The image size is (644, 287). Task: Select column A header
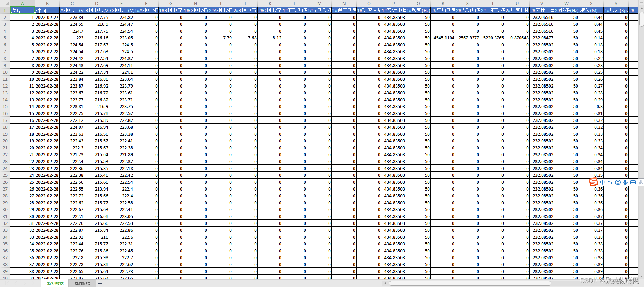pos(23,3)
